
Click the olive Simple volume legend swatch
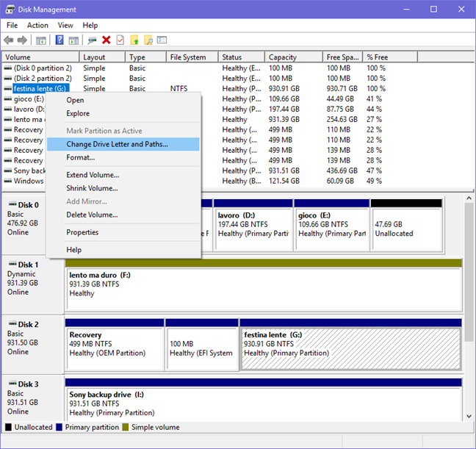tap(126, 428)
